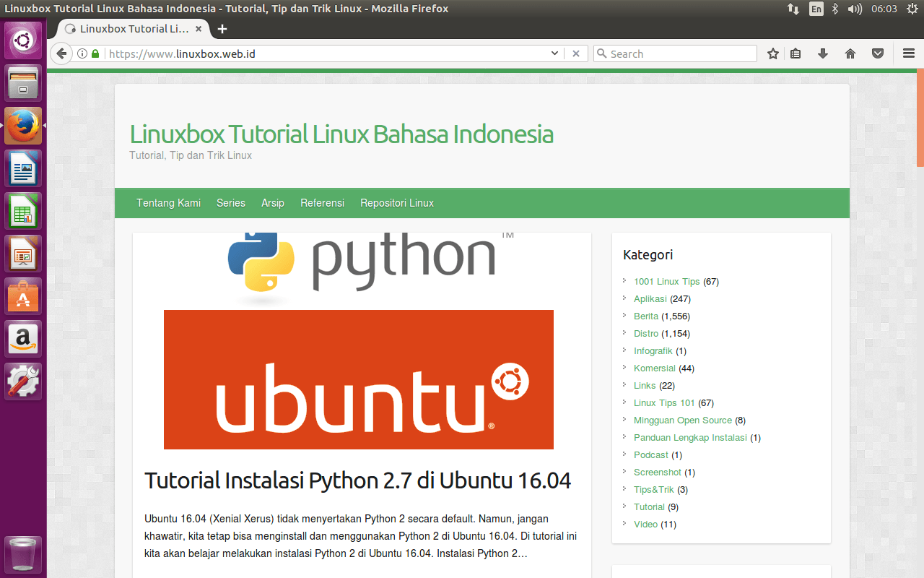
Task: Go to Firefox Home icon
Action: pos(850,53)
